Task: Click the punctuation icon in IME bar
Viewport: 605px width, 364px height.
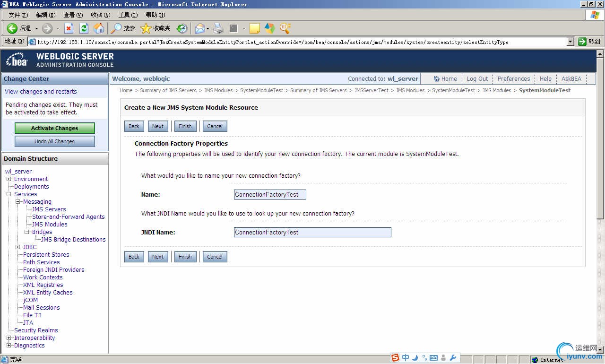Action: [424, 358]
